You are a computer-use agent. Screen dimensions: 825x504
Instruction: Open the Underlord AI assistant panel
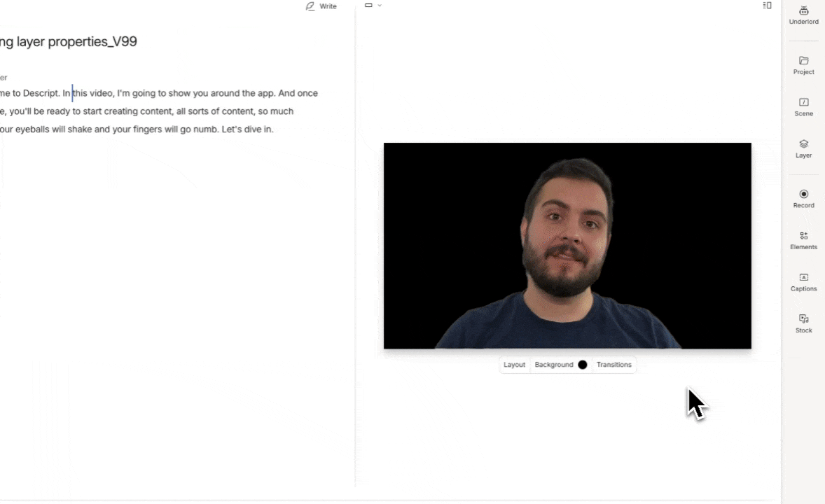point(803,15)
